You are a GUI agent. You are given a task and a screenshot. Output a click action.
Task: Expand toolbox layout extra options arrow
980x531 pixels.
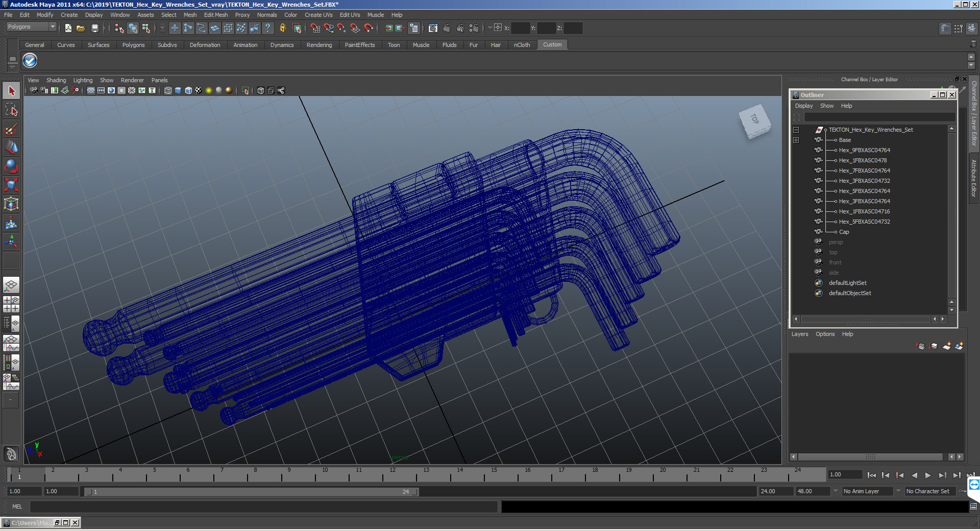(11, 400)
